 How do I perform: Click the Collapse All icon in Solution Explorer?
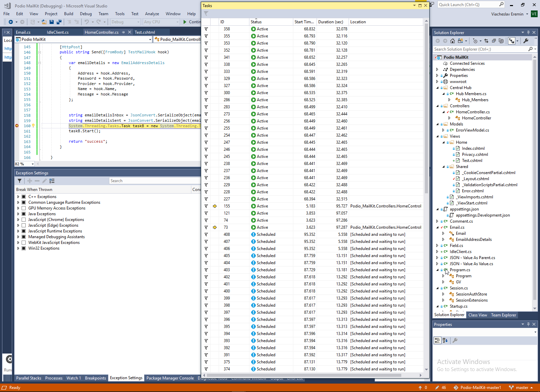coord(494,41)
